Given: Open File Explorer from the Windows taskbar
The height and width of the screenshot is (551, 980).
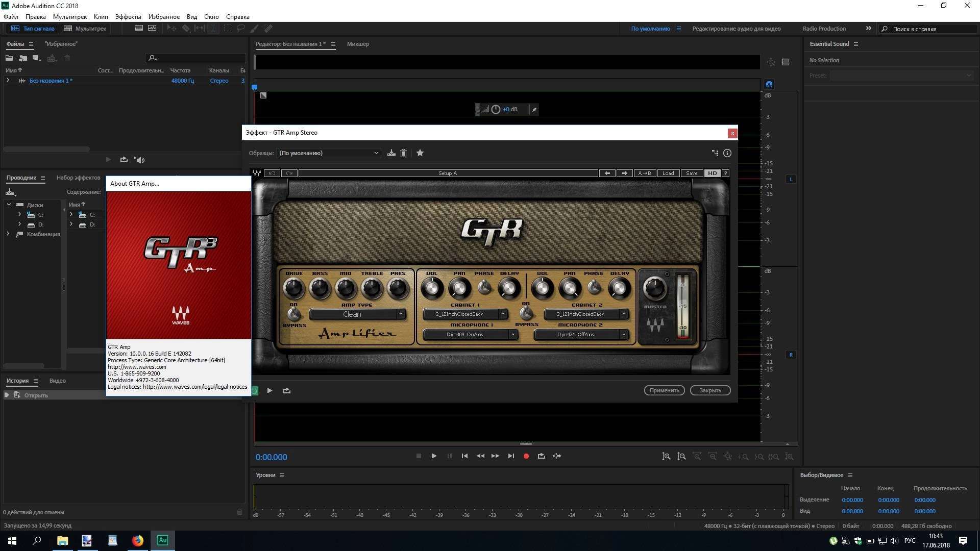Looking at the screenshot, I should (x=62, y=541).
